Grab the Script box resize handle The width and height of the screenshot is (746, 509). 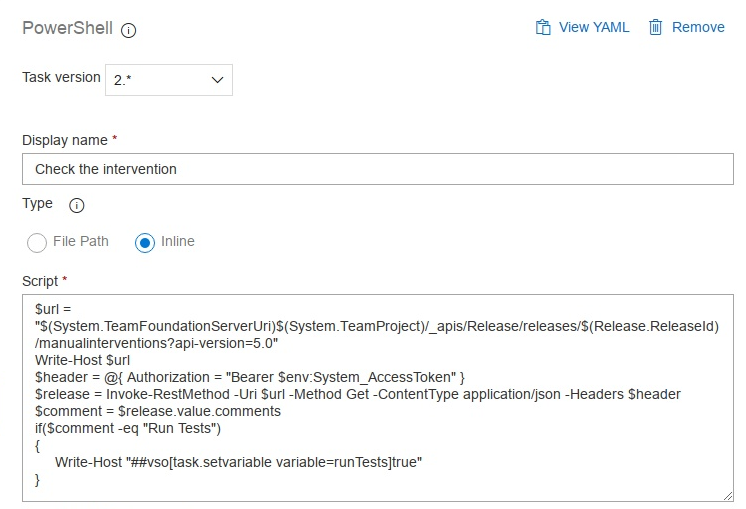pyautogui.click(x=727, y=495)
